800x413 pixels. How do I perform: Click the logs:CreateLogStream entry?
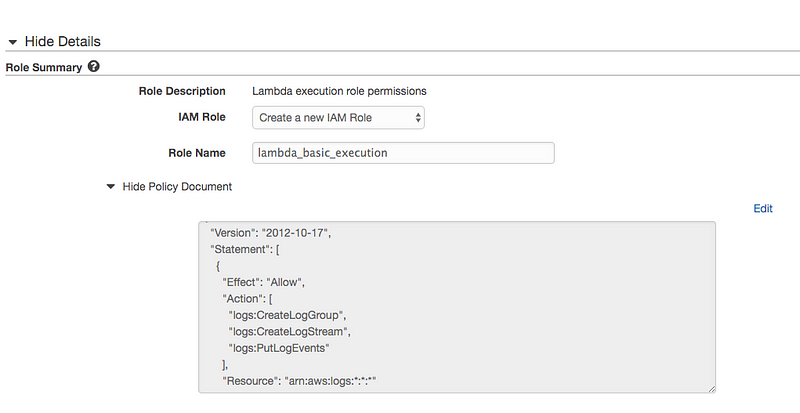pos(295,331)
